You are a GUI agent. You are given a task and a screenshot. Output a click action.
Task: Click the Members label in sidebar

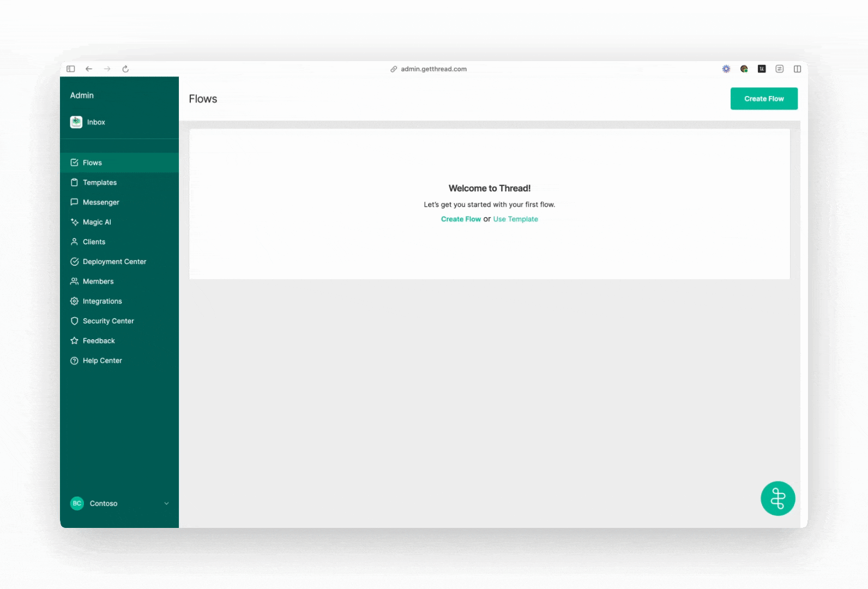pos(98,281)
